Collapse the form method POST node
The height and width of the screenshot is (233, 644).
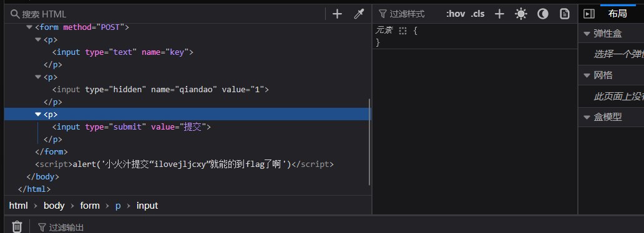[x=29, y=27]
